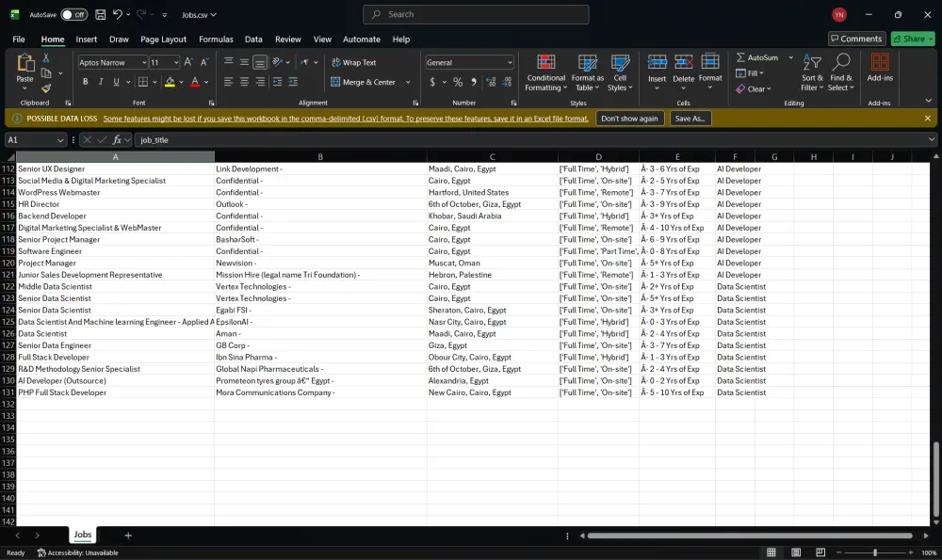Decrease font size with the smaller A icon
The width and height of the screenshot is (942, 560).
pyautogui.click(x=204, y=62)
